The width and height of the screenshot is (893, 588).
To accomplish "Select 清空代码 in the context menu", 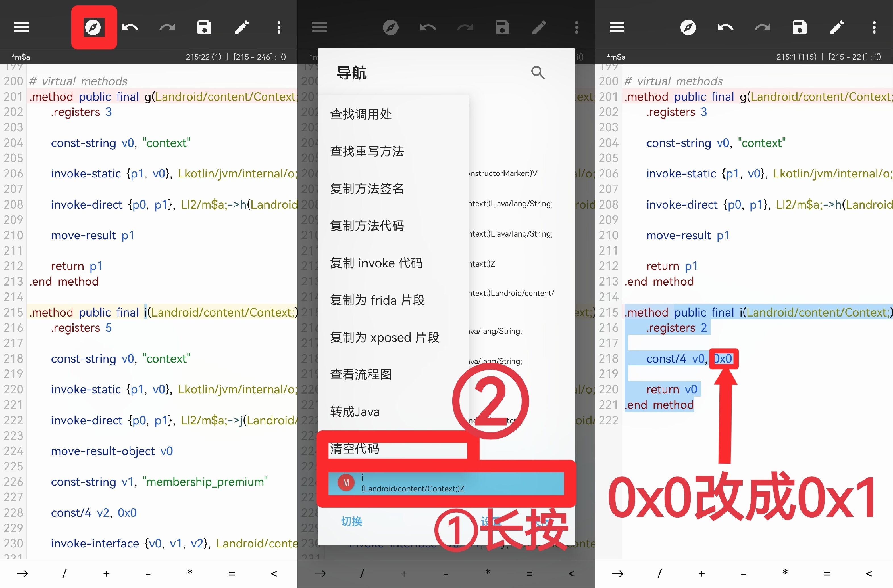I will [393, 449].
